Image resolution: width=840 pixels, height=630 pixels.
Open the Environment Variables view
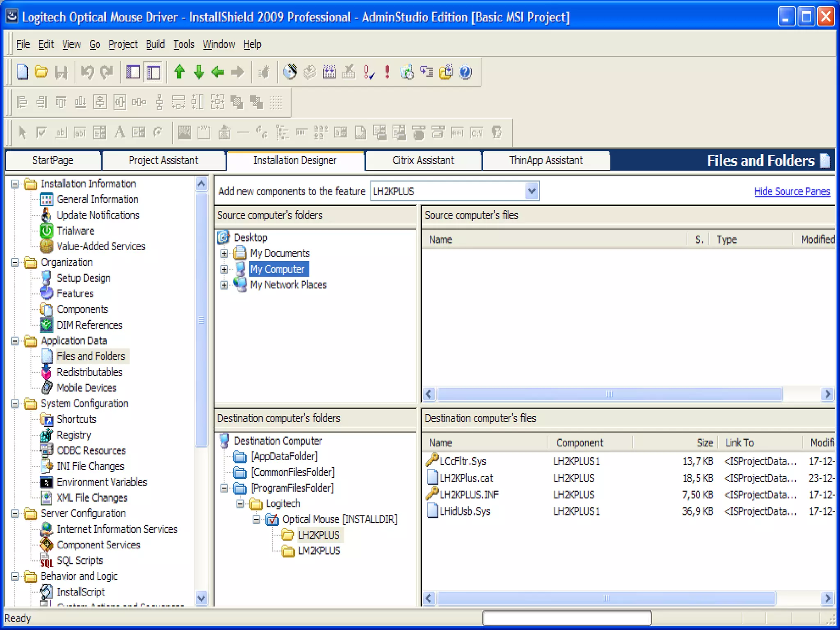pyautogui.click(x=102, y=482)
